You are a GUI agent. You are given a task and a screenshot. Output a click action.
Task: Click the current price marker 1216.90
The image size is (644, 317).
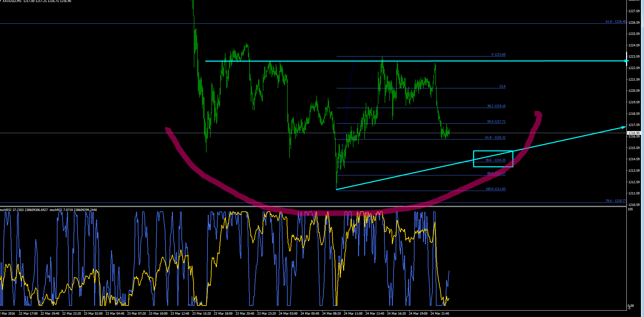[634, 133]
